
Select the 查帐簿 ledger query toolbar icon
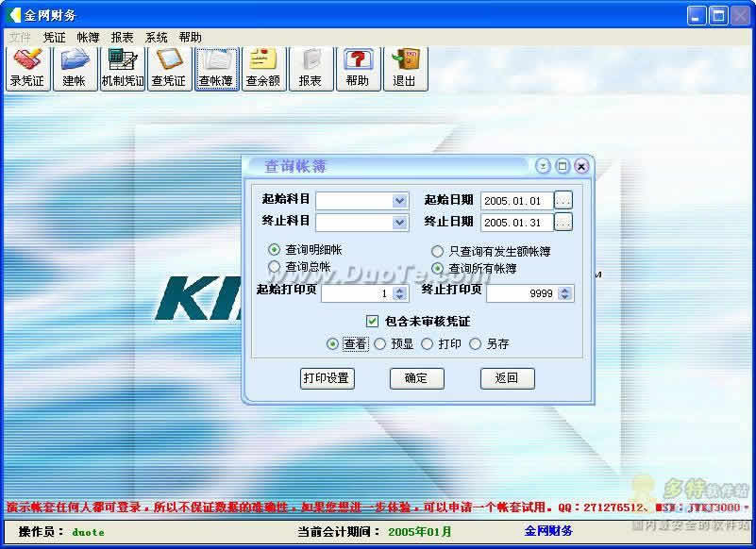point(216,69)
